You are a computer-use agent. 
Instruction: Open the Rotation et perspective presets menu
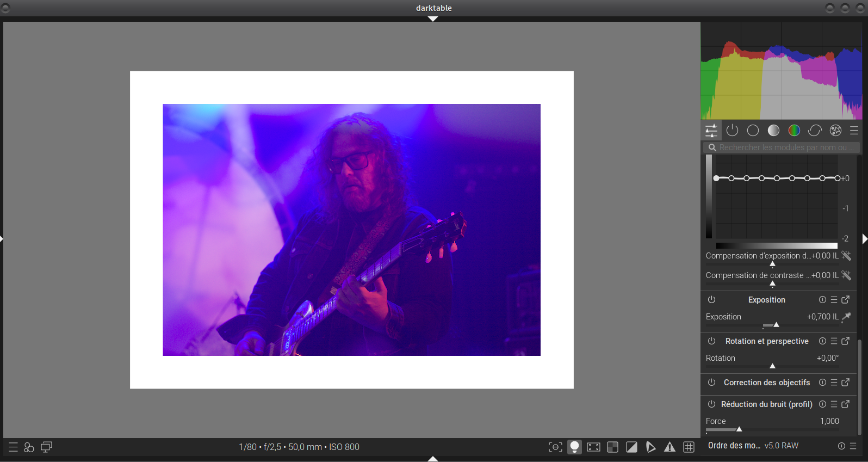834,341
